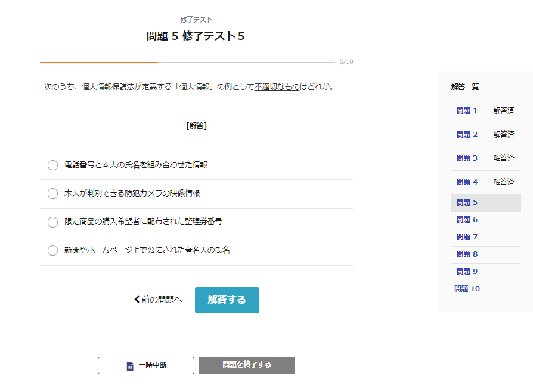Select radio for 防犯カメラの映像情報 answer
The image size is (533, 392).
click(x=52, y=194)
